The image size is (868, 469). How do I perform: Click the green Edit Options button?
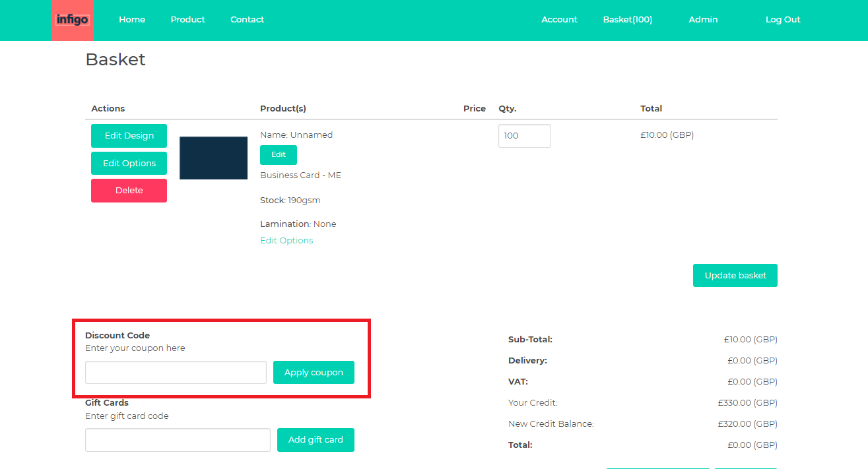[129, 163]
